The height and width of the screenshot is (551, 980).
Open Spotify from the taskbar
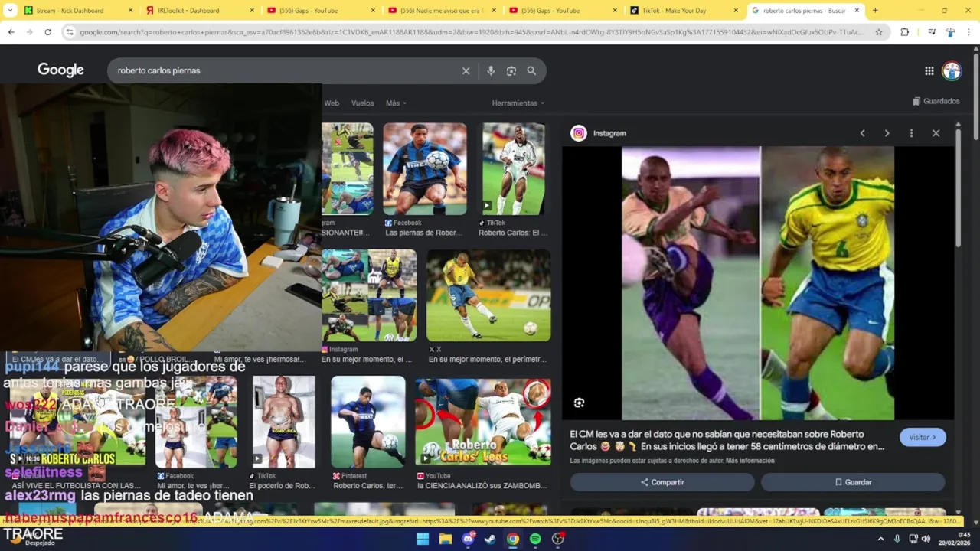point(535,539)
